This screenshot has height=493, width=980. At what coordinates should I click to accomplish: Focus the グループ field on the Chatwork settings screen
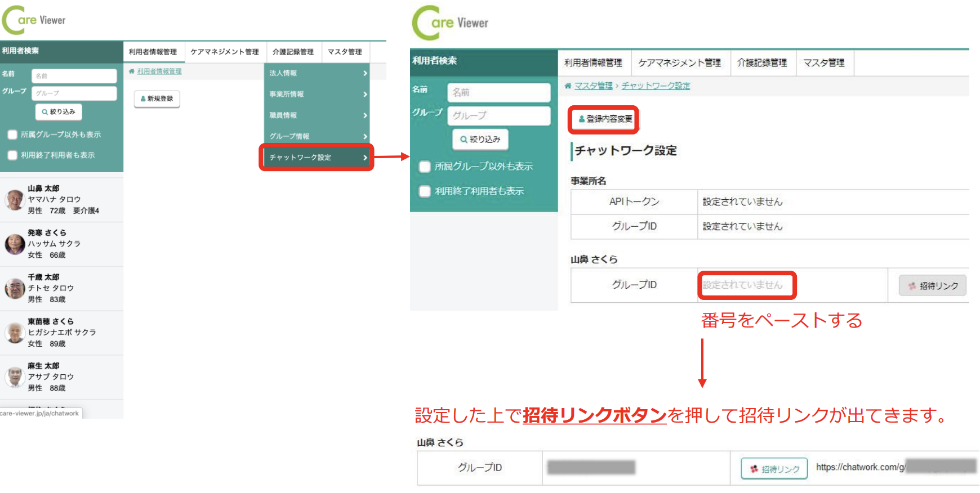(499, 116)
